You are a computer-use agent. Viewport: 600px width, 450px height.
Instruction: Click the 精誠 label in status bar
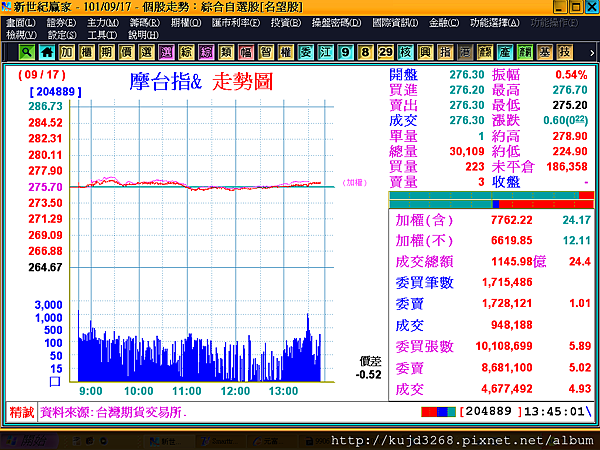coord(22,412)
